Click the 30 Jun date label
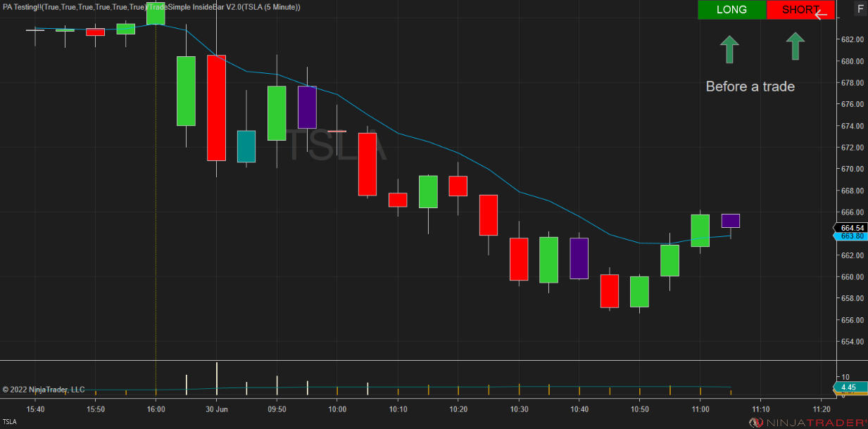 point(217,409)
